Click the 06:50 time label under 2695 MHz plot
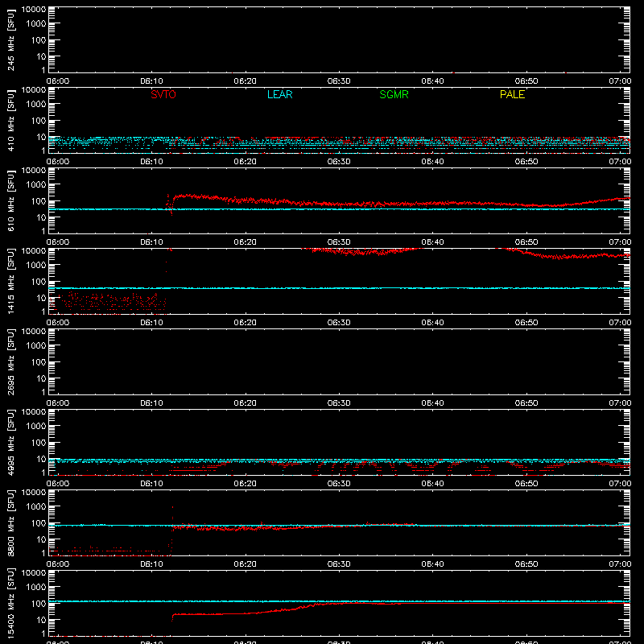The width and height of the screenshot is (644, 644). pyautogui.click(x=526, y=403)
